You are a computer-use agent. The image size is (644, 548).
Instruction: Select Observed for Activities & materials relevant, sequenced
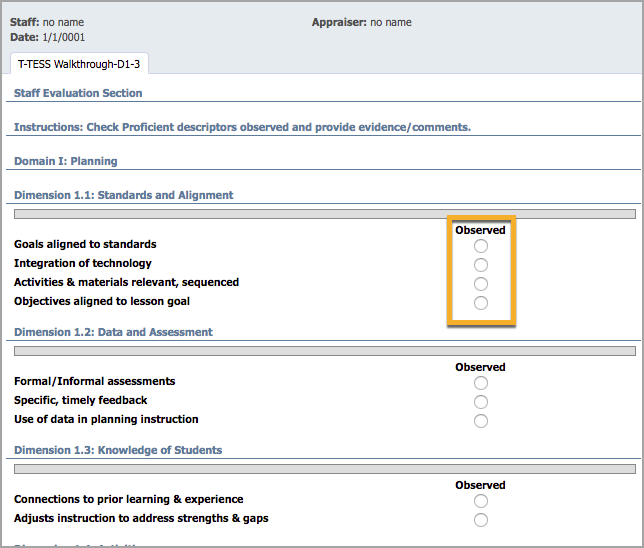click(481, 284)
